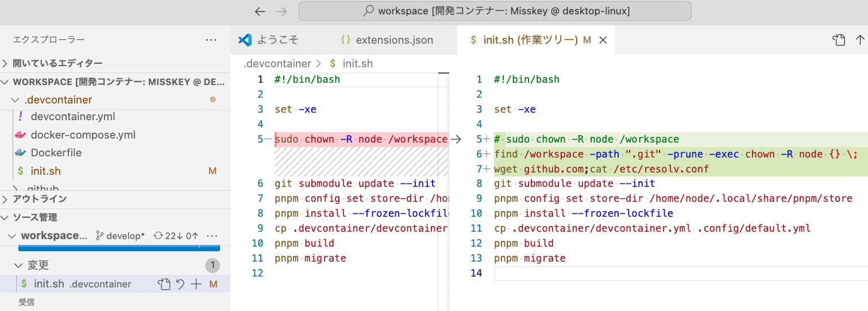Click the 受信 incoming label

coord(26,302)
